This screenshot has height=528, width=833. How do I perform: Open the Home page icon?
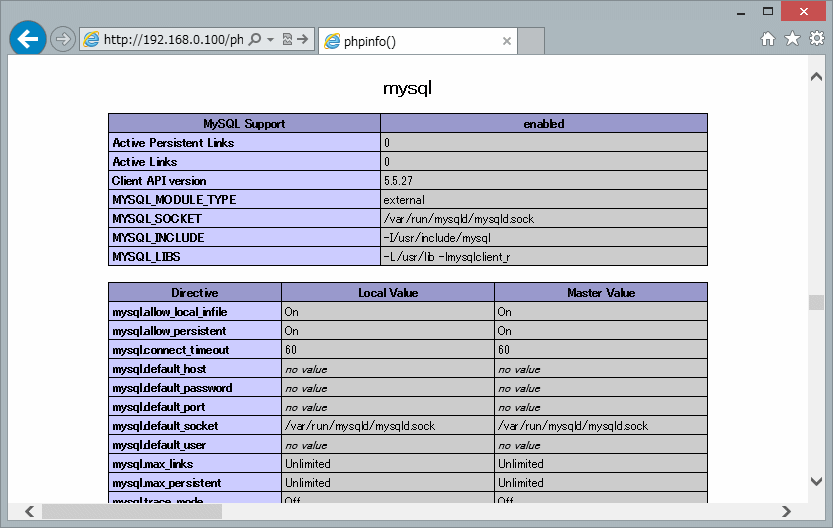(x=768, y=39)
